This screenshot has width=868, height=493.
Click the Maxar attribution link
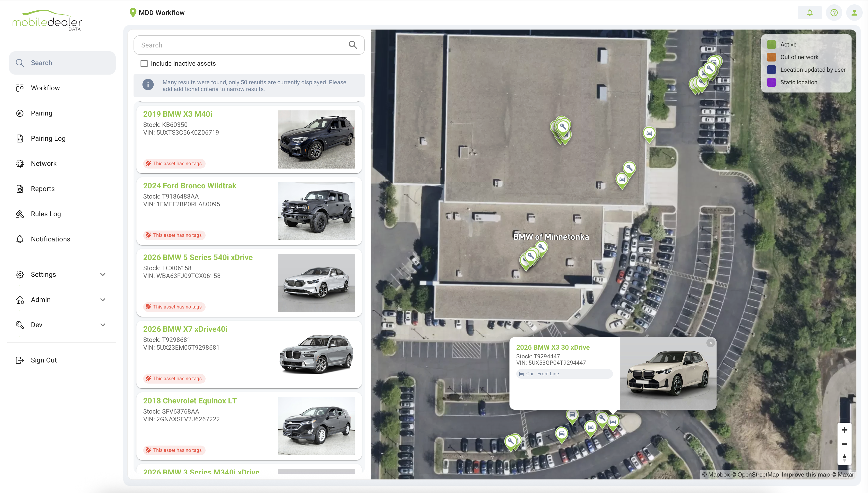[842, 474]
